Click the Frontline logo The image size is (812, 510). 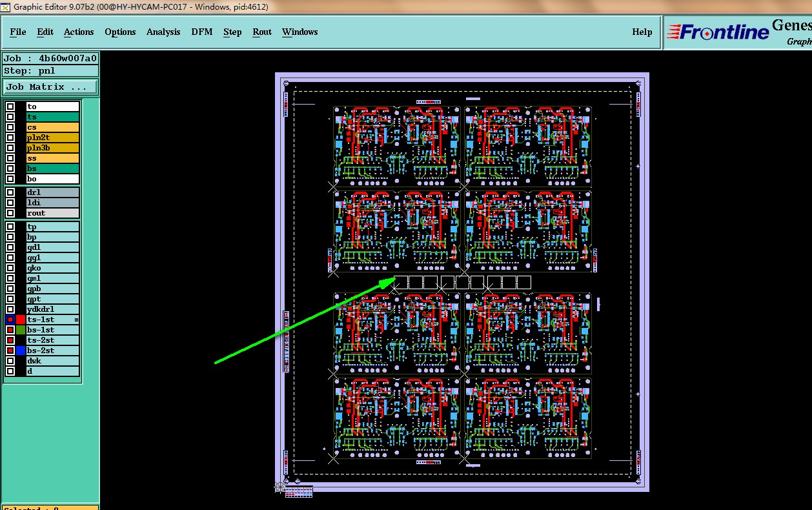[717, 32]
